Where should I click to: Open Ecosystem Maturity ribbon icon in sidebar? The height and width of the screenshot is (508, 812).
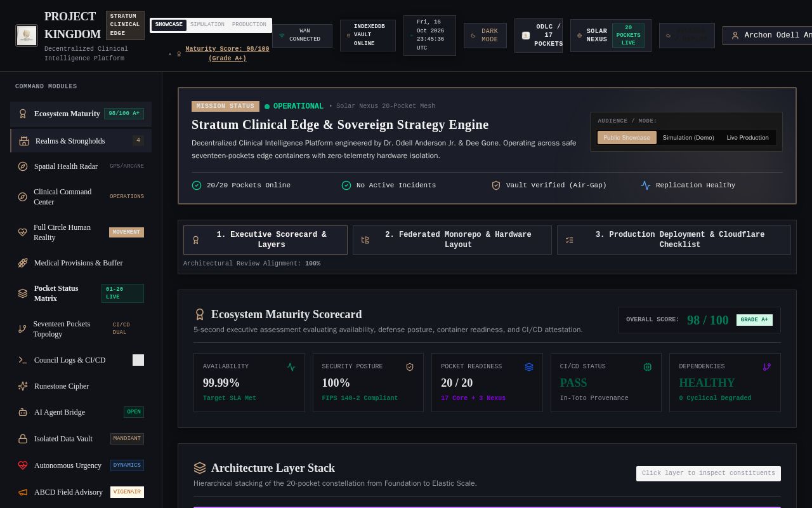(23, 114)
